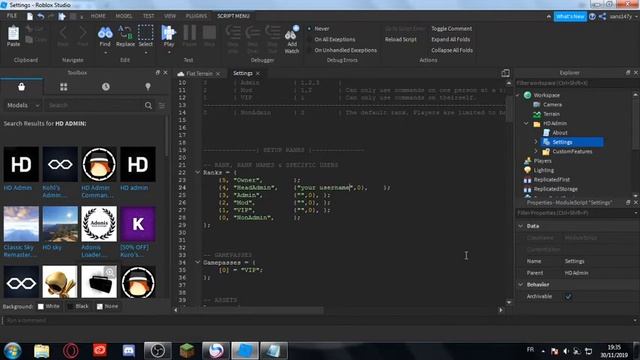Viewport: 640px width, 360px height.
Task: Switch to the PLUGINS ribbon tab
Action: (196, 16)
